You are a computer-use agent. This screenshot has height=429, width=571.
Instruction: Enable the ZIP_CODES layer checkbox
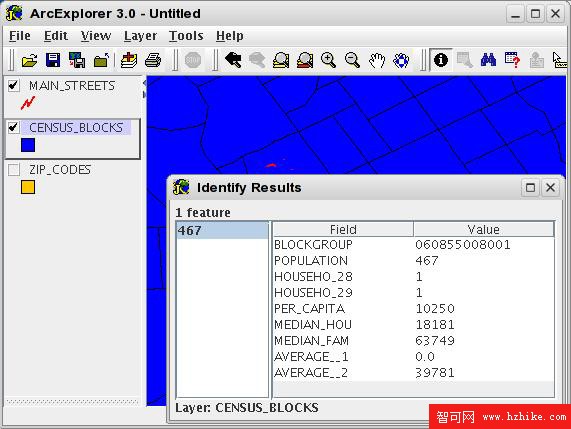point(14,170)
